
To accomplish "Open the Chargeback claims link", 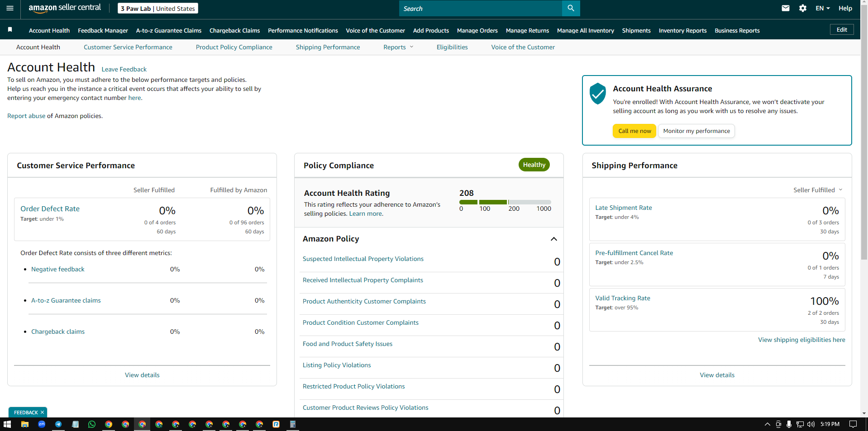I will point(58,332).
